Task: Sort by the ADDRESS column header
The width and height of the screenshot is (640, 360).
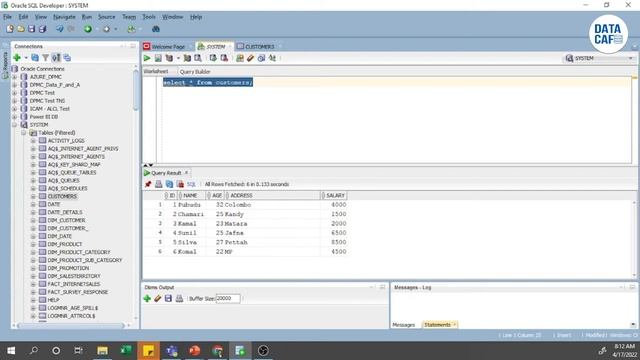Action: [273, 196]
